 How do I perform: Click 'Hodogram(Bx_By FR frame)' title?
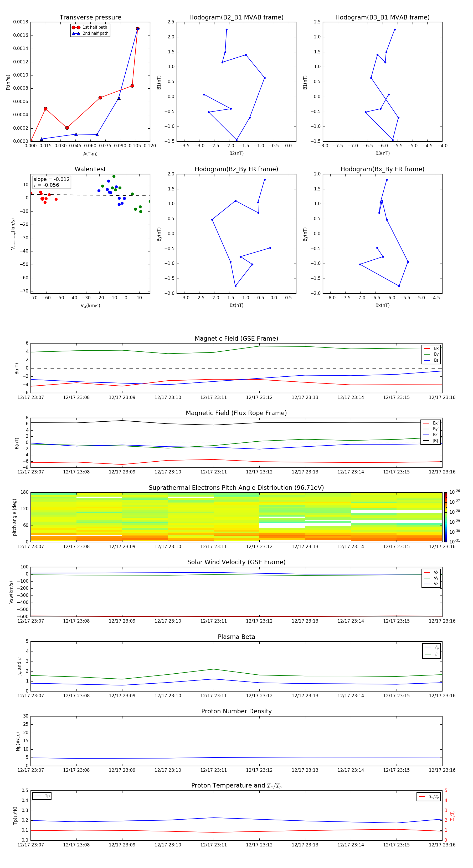coord(382,169)
